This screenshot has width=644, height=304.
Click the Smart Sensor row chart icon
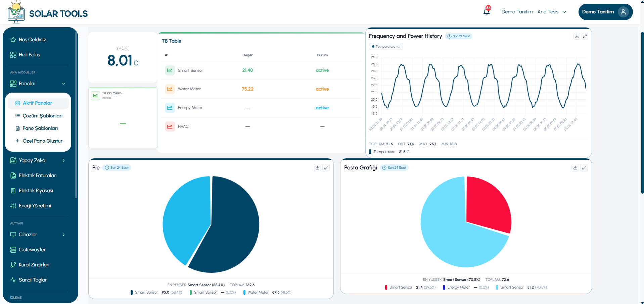170,70
